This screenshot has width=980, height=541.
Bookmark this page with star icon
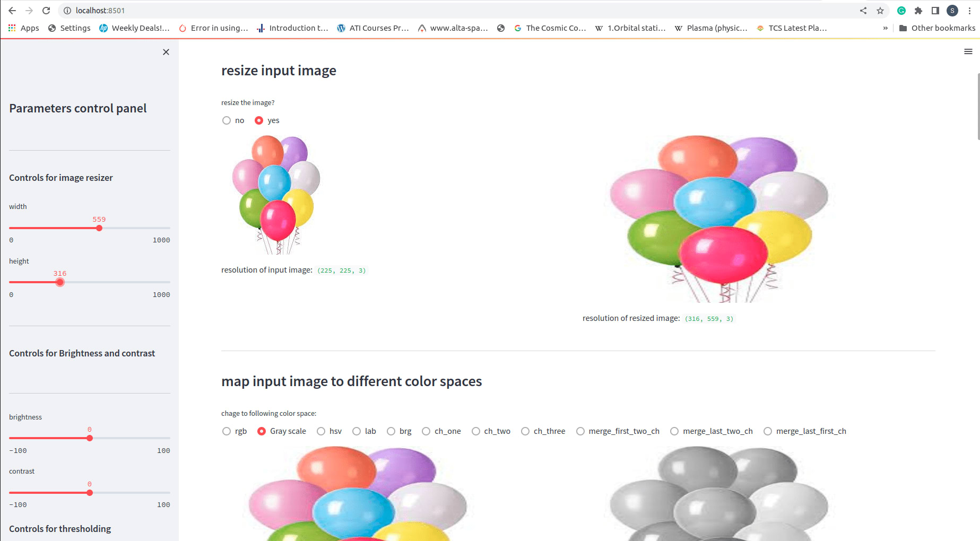(x=880, y=11)
